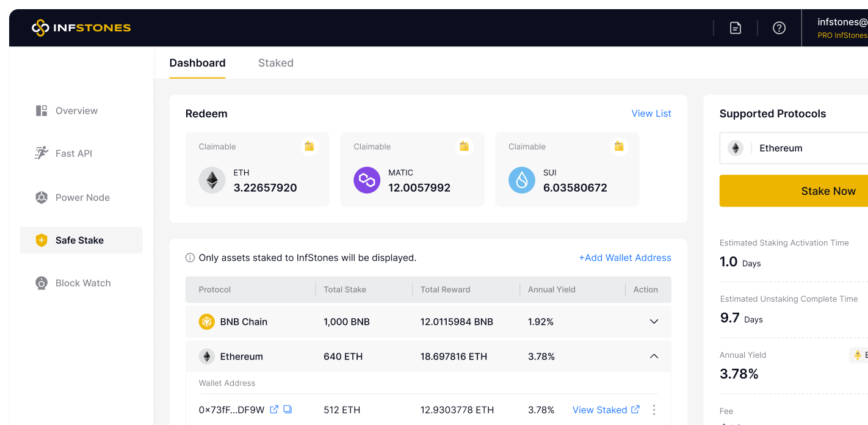Click the 18.697816 ETH reward cell

tap(454, 357)
